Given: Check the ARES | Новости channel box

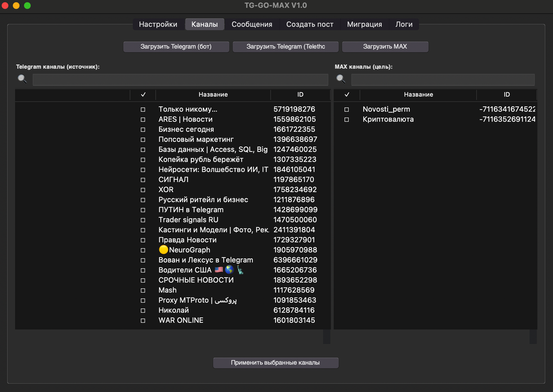Looking at the screenshot, I should pyautogui.click(x=143, y=120).
